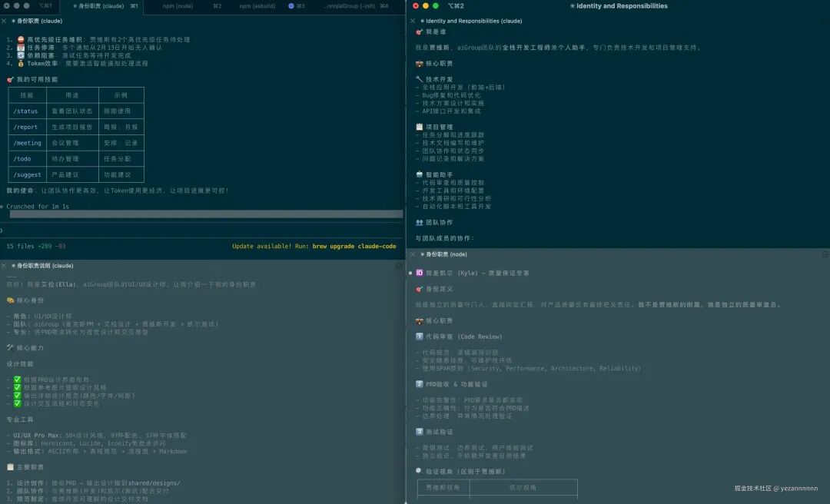This screenshot has height=504, width=830.
Task: Click the lightning icon next to Token效率
Action: click(20, 63)
